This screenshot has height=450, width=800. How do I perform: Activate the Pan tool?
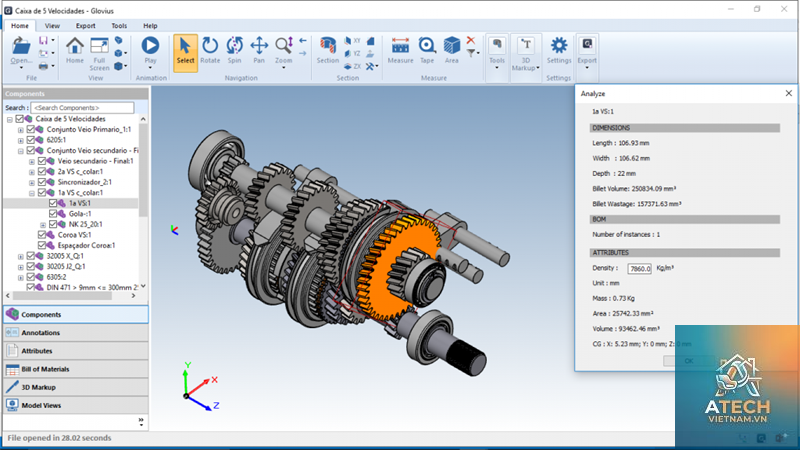[259, 45]
